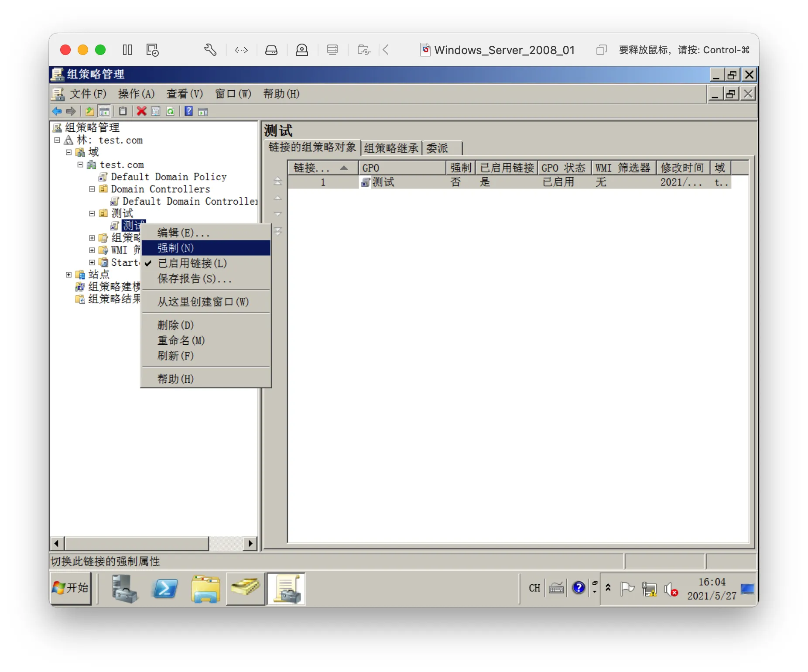Click the VM snapshot icon in title bar
808x672 pixels.
click(x=153, y=50)
